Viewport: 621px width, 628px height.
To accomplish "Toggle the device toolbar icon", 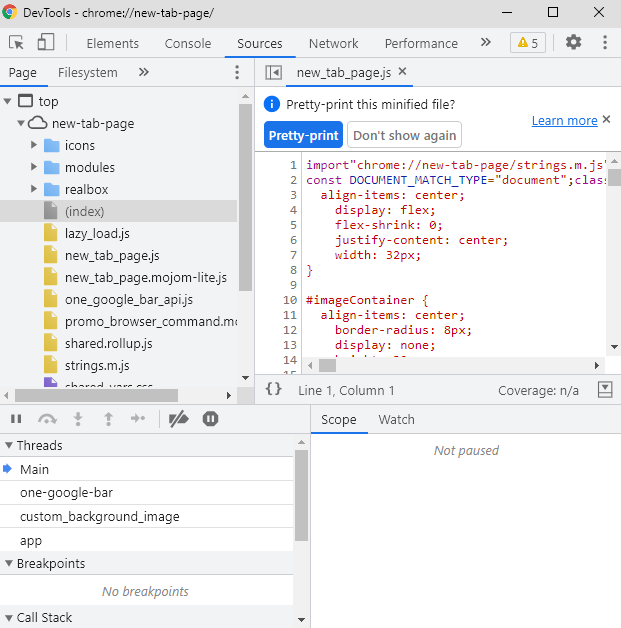I will [x=46, y=42].
